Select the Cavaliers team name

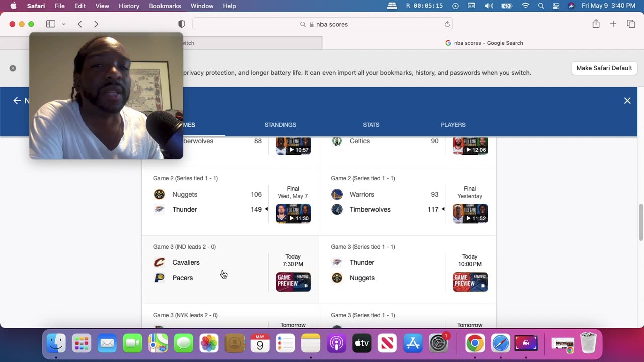[x=186, y=262]
